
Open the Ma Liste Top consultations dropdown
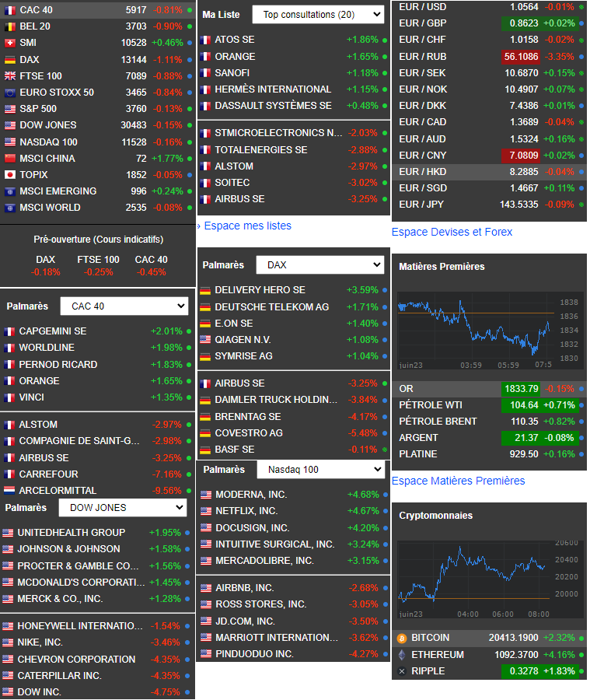(x=318, y=15)
